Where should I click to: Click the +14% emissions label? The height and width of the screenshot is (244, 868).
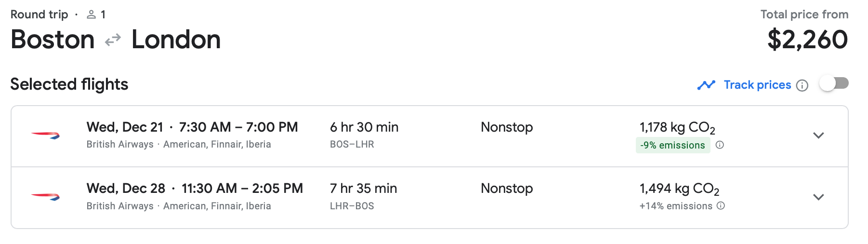675,206
